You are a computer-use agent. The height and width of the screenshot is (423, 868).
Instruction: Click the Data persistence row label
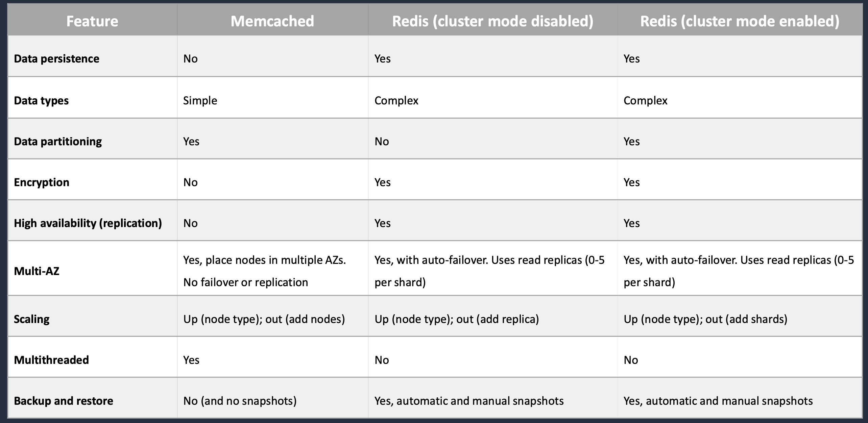56,59
